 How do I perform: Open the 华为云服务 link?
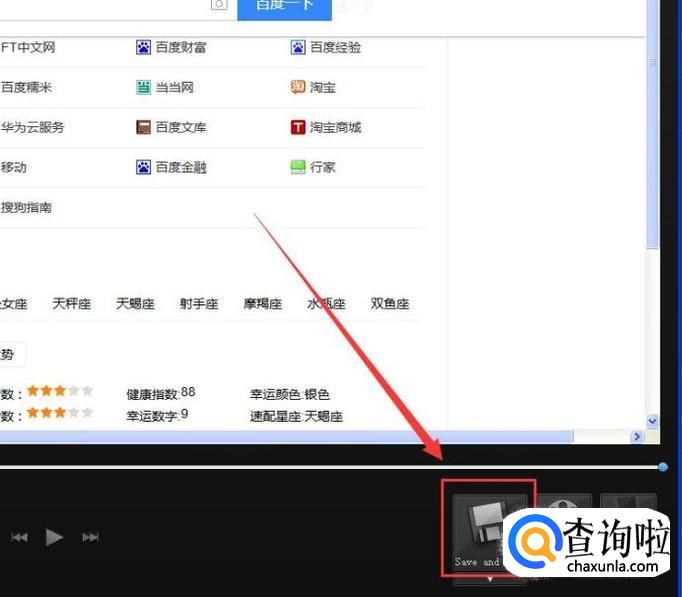(x=32, y=127)
